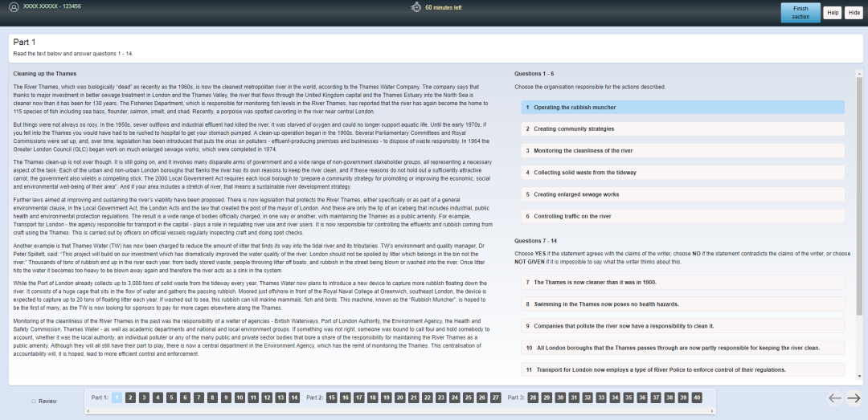Click the Hide button
Screen dimensions: 868x420
coord(853,13)
